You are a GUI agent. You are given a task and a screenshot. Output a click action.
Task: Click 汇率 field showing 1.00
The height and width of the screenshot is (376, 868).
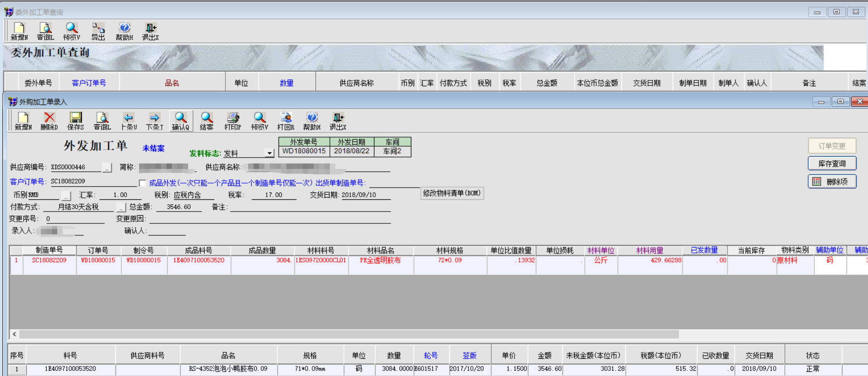click(120, 195)
